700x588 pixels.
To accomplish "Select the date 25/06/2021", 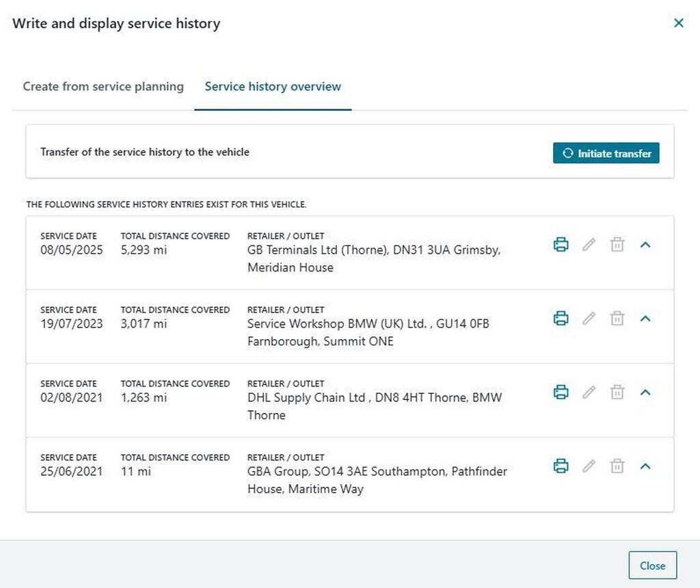I will (x=71, y=471).
